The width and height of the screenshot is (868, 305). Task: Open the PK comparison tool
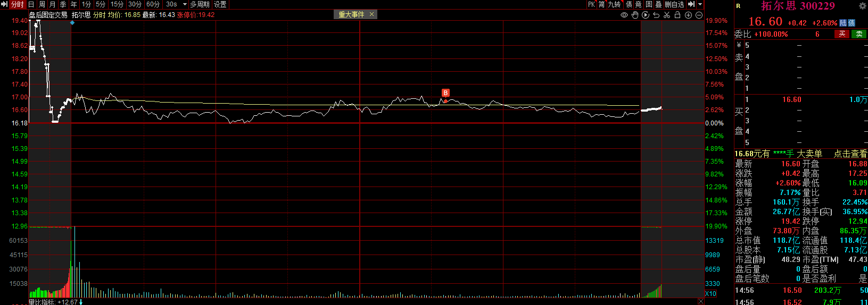pos(591,4)
